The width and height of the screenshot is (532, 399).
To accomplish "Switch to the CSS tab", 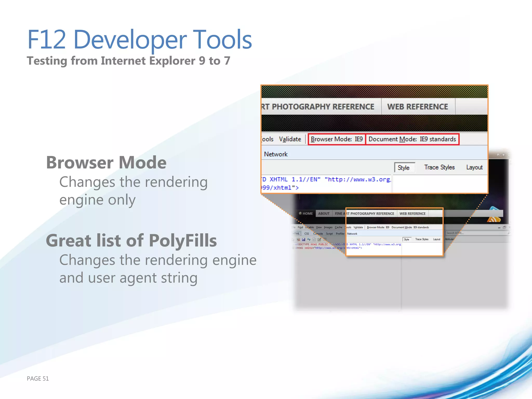I will click(307, 234).
